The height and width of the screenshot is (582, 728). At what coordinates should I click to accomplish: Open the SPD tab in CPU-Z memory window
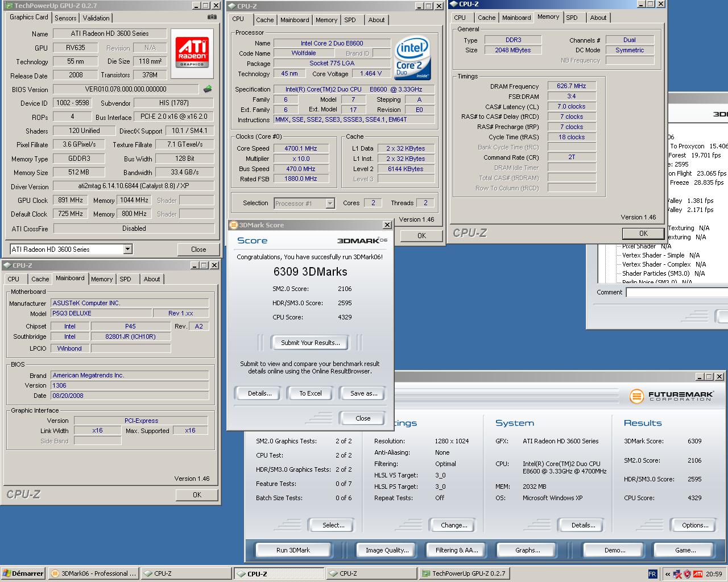(x=572, y=18)
